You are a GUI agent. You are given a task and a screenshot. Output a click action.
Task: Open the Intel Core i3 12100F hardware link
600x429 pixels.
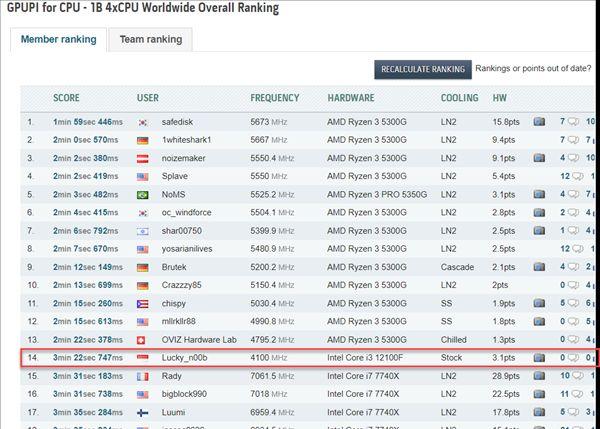click(x=365, y=358)
